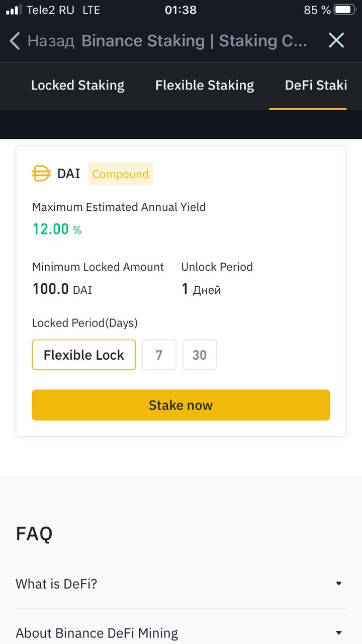Open the DeFi Staking tab
This screenshot has width=362, height=644.
click(316, 86)
